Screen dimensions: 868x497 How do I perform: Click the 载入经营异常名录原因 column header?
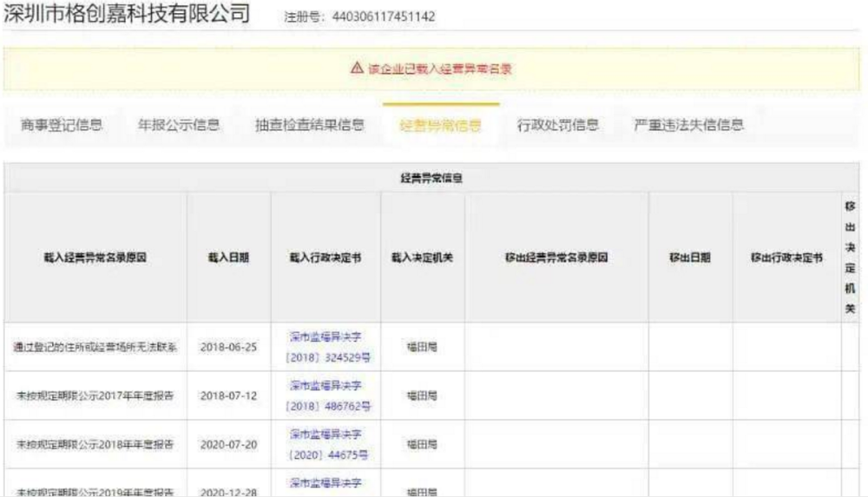point(95,258)
